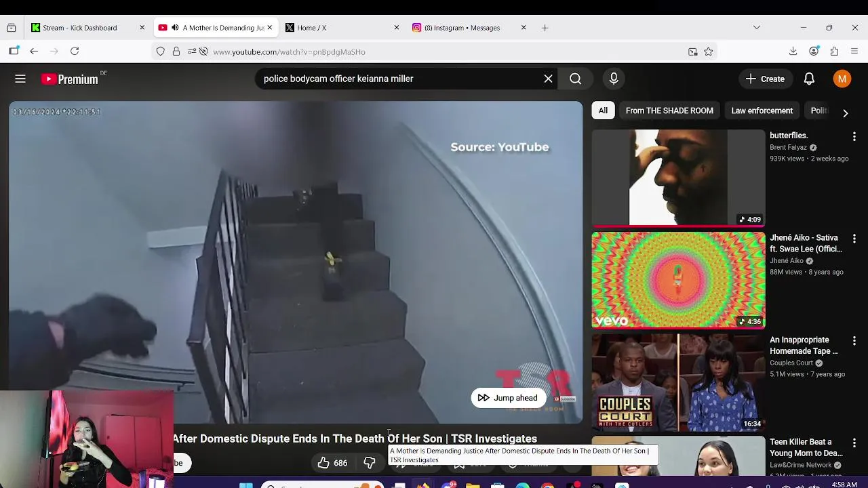
Task: Like the video with thumbs up
Action: pyautogui.click(x=332, y=463)
